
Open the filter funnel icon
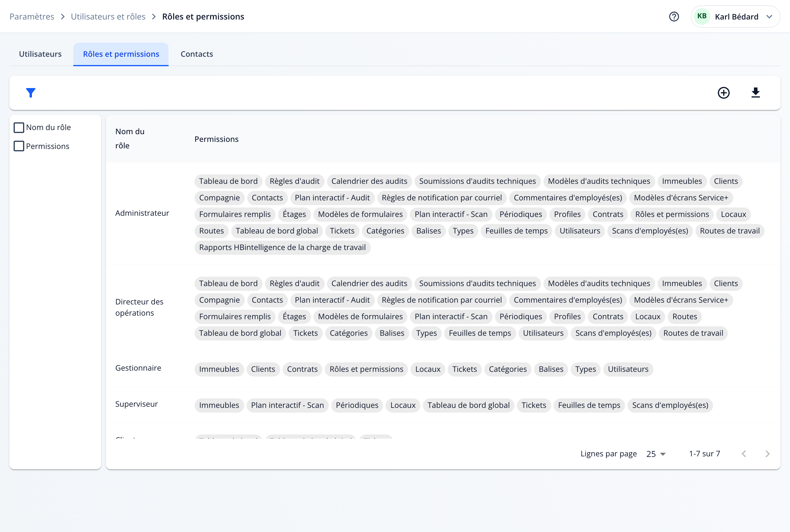point(30,93)
